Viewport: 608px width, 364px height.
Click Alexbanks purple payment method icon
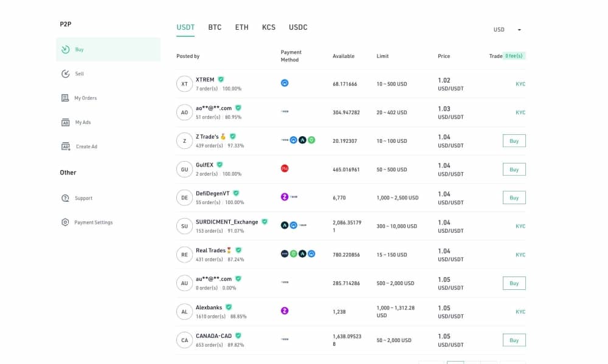pyautogui.click(x=285, y=311)
